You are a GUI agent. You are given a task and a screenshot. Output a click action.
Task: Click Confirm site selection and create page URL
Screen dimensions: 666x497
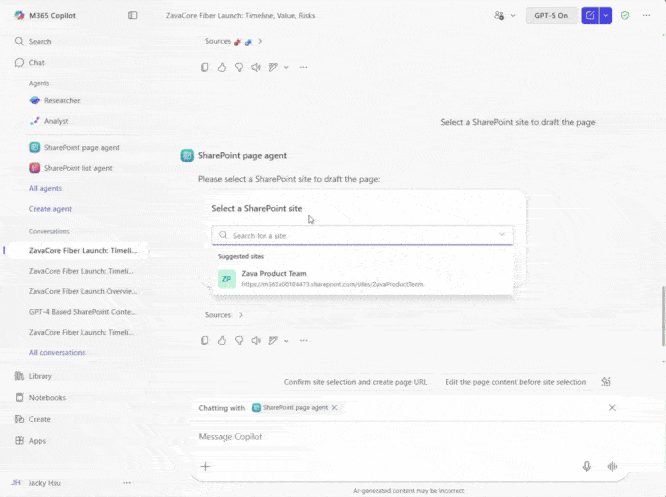point(356,382)
